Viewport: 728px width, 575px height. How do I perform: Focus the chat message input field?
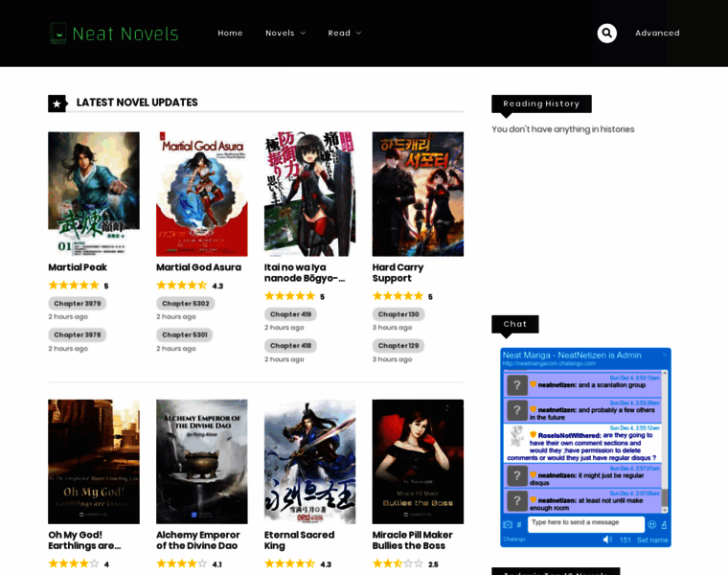pyautogui.click(x=586, y=524)
